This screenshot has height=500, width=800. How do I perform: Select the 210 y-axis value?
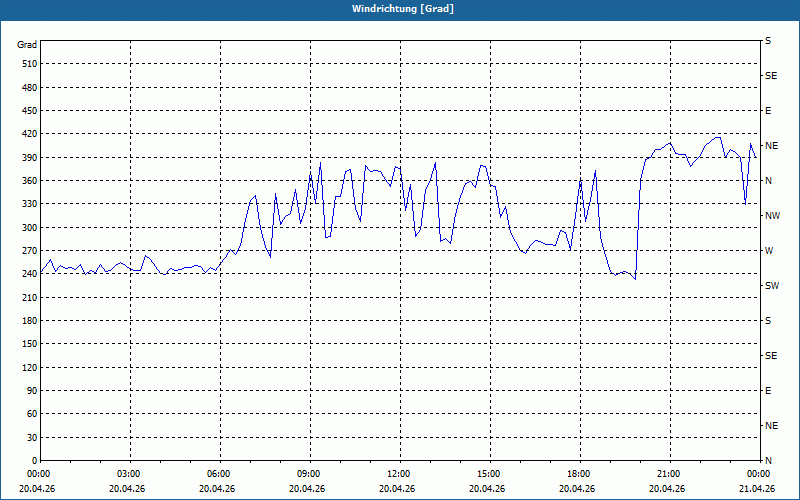coord(30,297)
